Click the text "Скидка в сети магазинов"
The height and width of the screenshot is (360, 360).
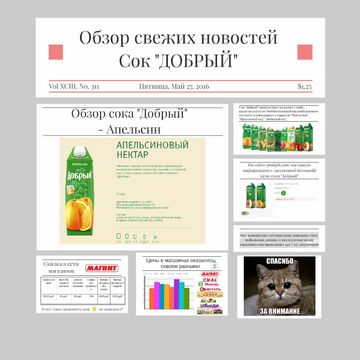[61, 267]
